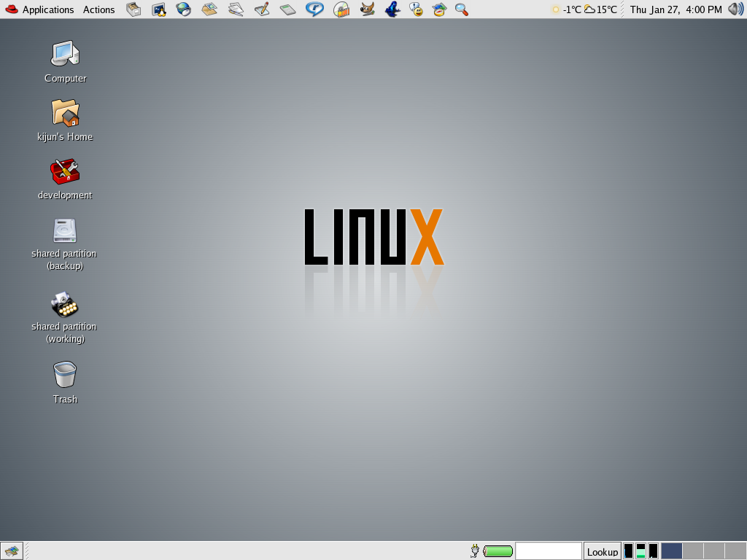This screenshot has width=747, height=560.
Task: Switch to the active dark blue workspace
Action: point(671,551)
